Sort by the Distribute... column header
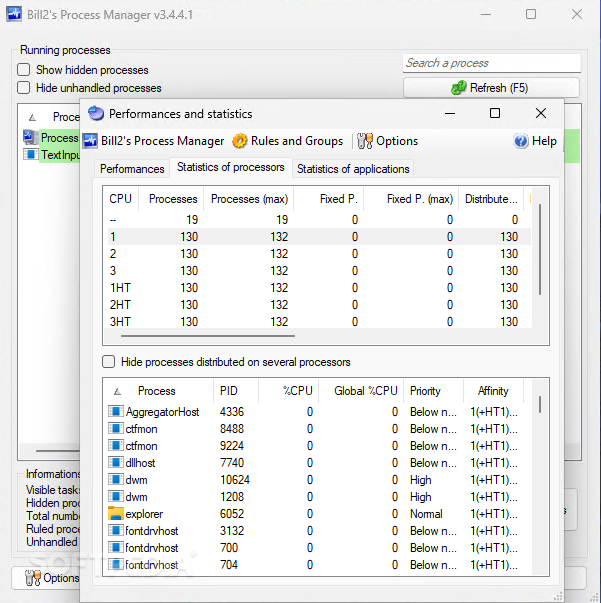This screenshot has width=601, height=603. pos(491,199)
